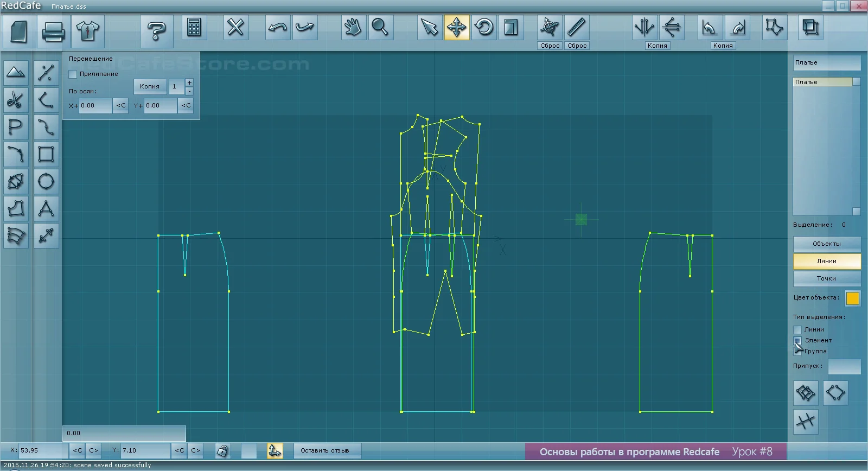
Task: Select the letter P tool
Action: tap(16, 127)
